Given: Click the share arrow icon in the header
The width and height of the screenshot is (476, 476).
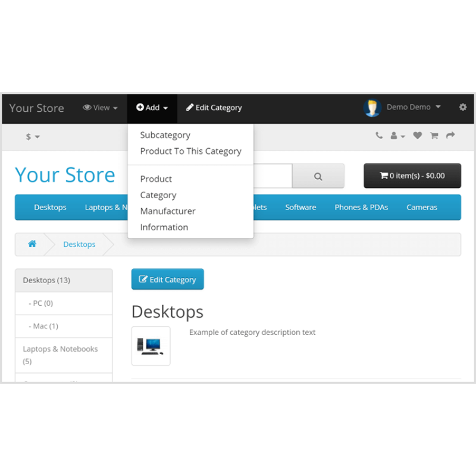Looking at the screenshot, I should coord(450,136).
